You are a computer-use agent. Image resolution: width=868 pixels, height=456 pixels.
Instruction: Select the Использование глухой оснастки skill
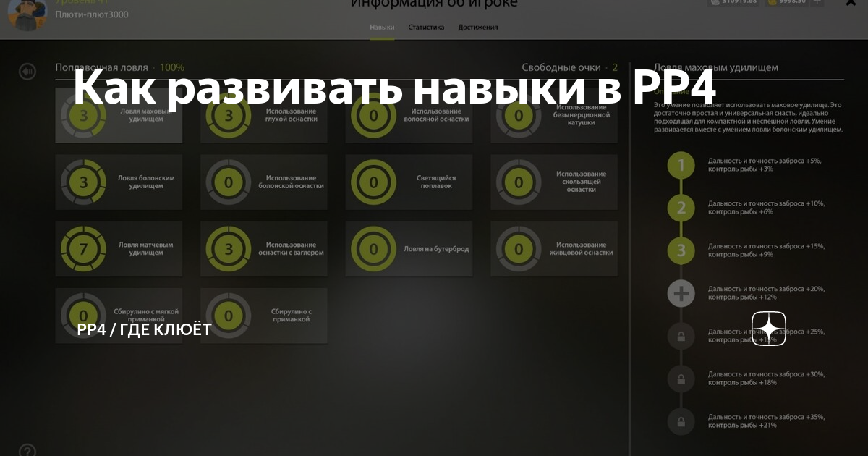pyautogui.click(x=264, y=116)
